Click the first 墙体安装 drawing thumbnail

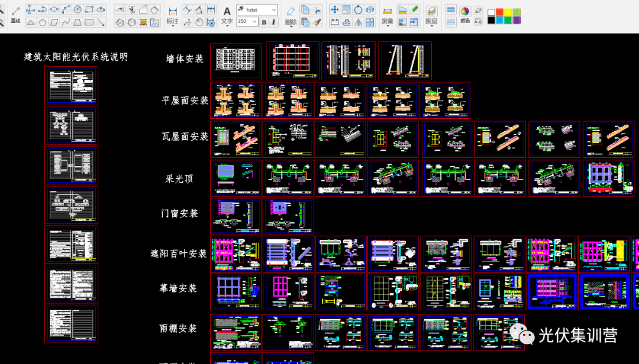click(235, 61)
